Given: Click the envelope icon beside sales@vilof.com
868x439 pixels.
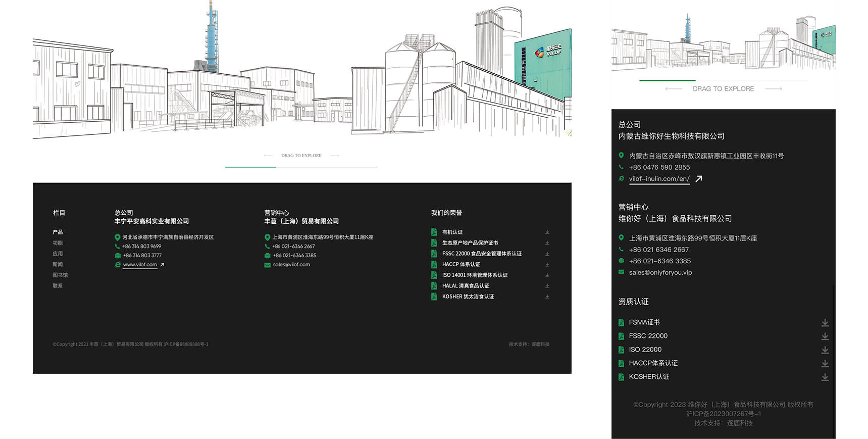Looking at the screenshot, I should point(267,265).
